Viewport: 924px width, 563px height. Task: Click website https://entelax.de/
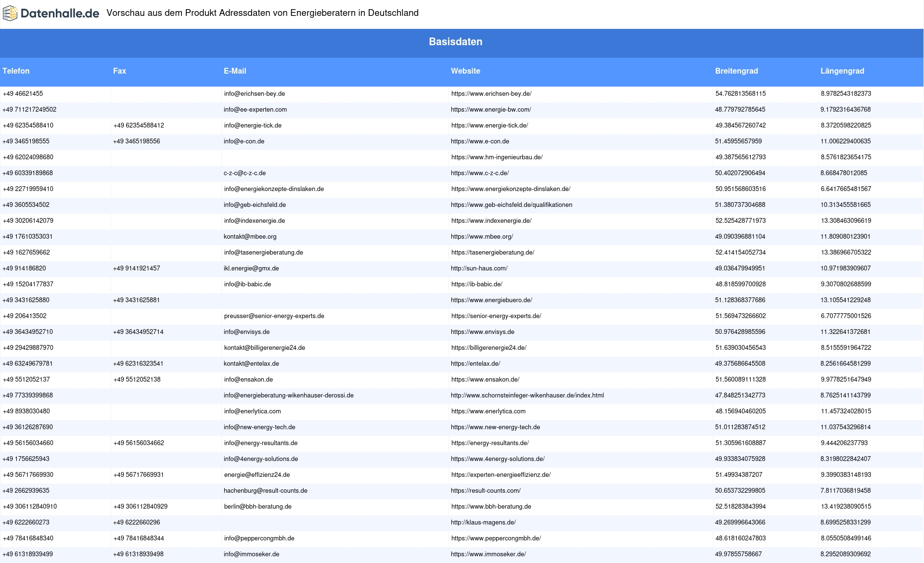pyautogui.click(x=475, y=364)
